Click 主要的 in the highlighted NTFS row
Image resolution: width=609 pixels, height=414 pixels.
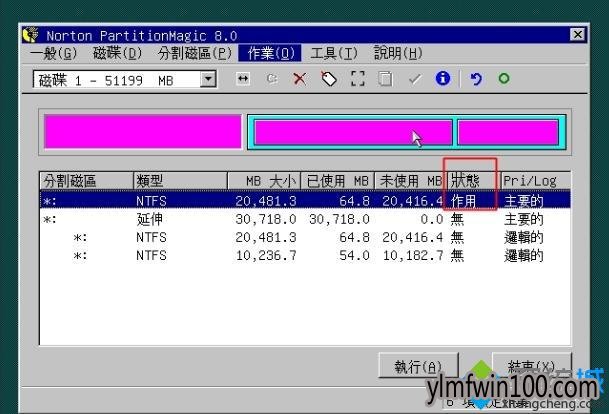pos(524,201)
